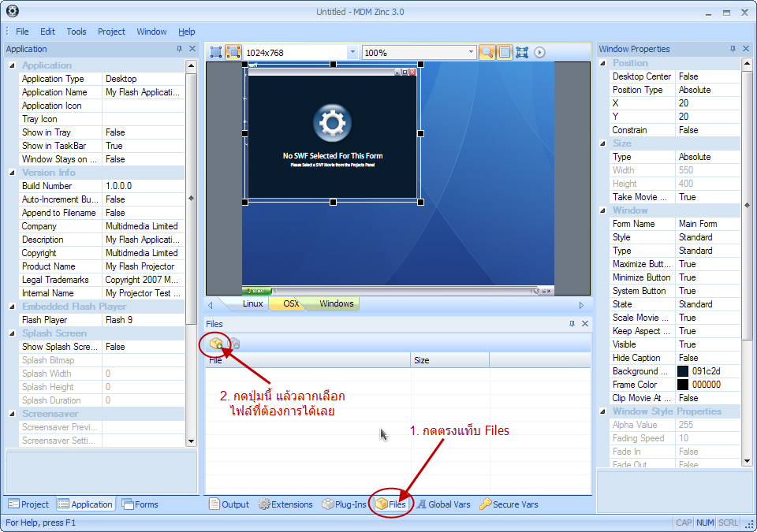Click the magnifier zoom icon in toolbar

[487, 52]
